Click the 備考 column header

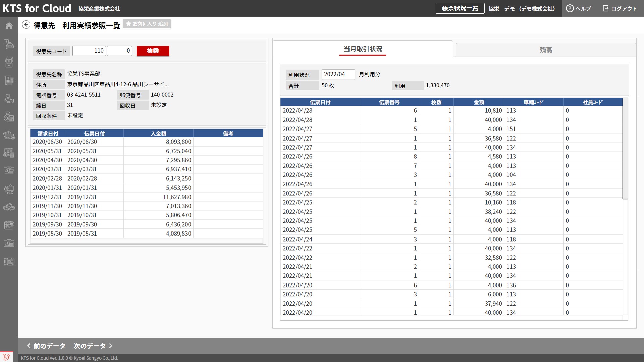(228, 133)
